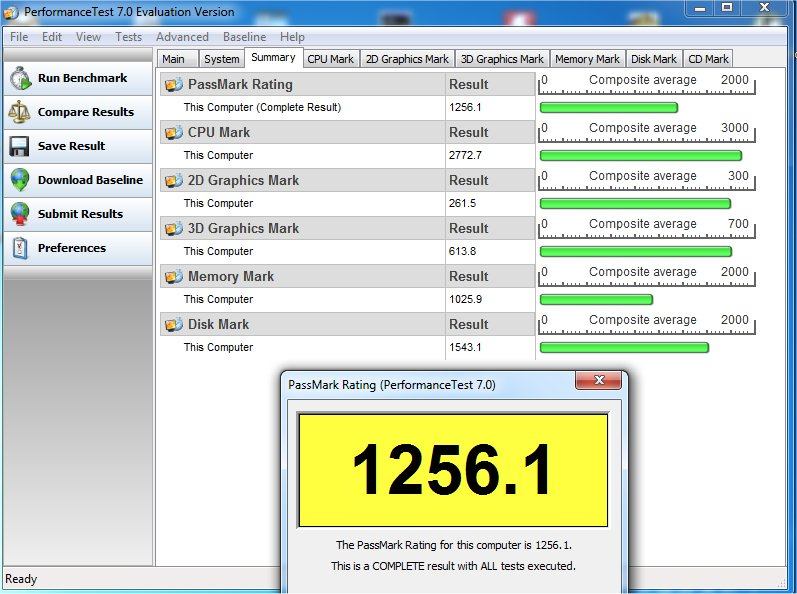The height and width of the screenshot is (594, 797).
Task: Open the CD Mark tab
Action: coord(708,59)
